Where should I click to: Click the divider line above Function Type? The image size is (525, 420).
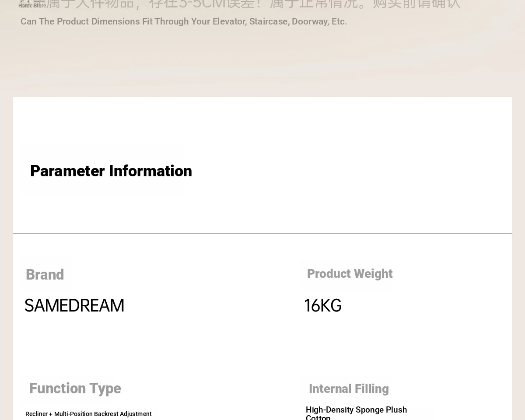coord(262,345)
